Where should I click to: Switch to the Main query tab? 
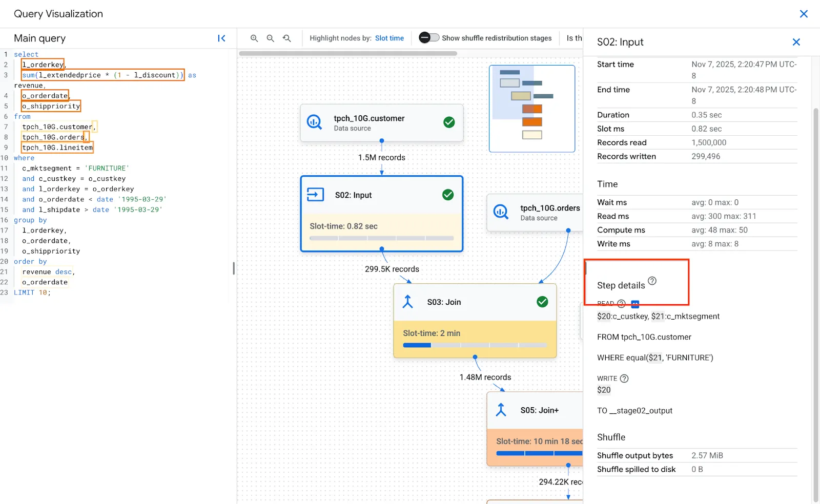pos(39,38)
